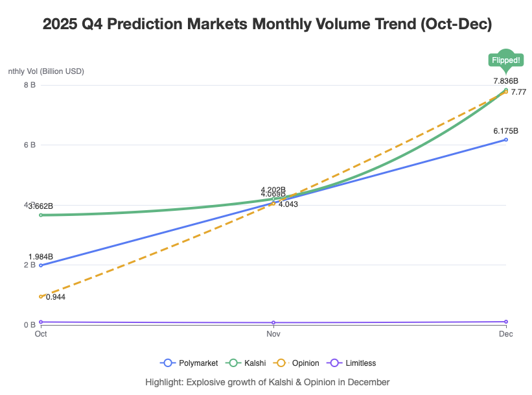The width and height of the screenshot is (532, 395).
Task: Click the chart title text
Action: [x=267, y=25]
